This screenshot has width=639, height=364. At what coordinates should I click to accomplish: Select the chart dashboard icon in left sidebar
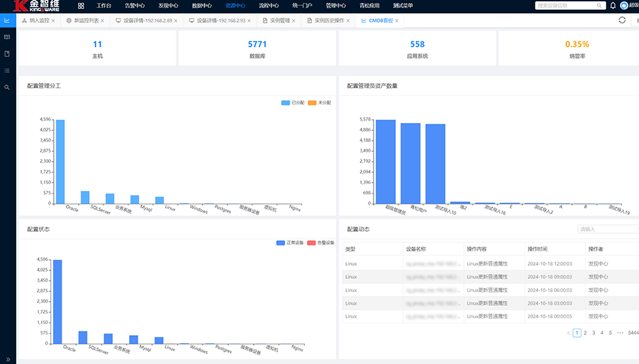pos(7,20)
